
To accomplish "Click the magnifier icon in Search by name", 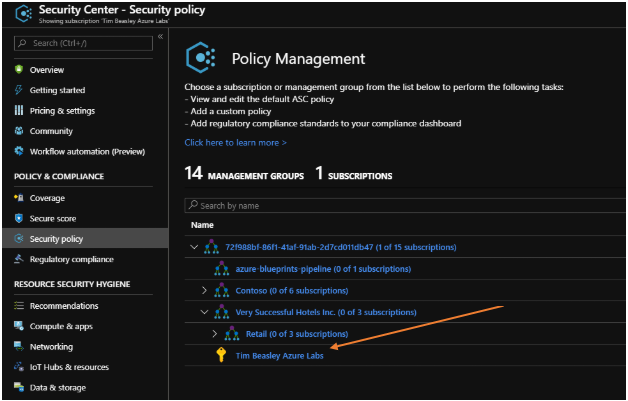I will [193, 205].
